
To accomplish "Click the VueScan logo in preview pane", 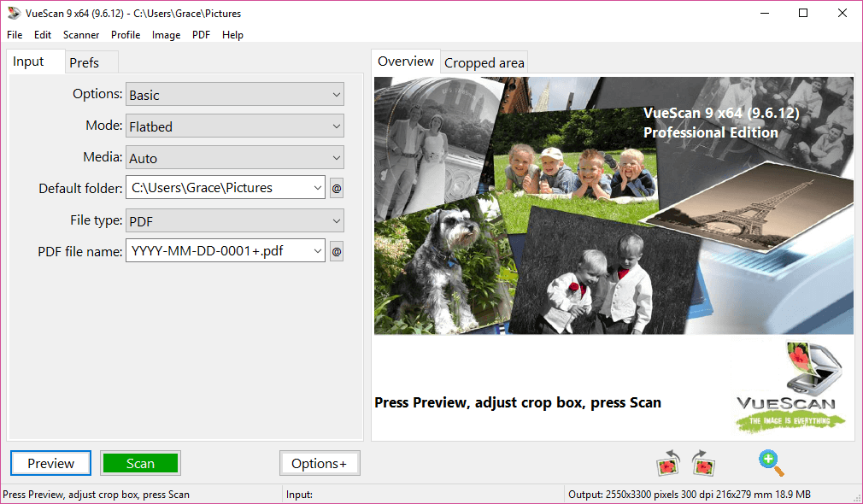I will click(790, 387).
